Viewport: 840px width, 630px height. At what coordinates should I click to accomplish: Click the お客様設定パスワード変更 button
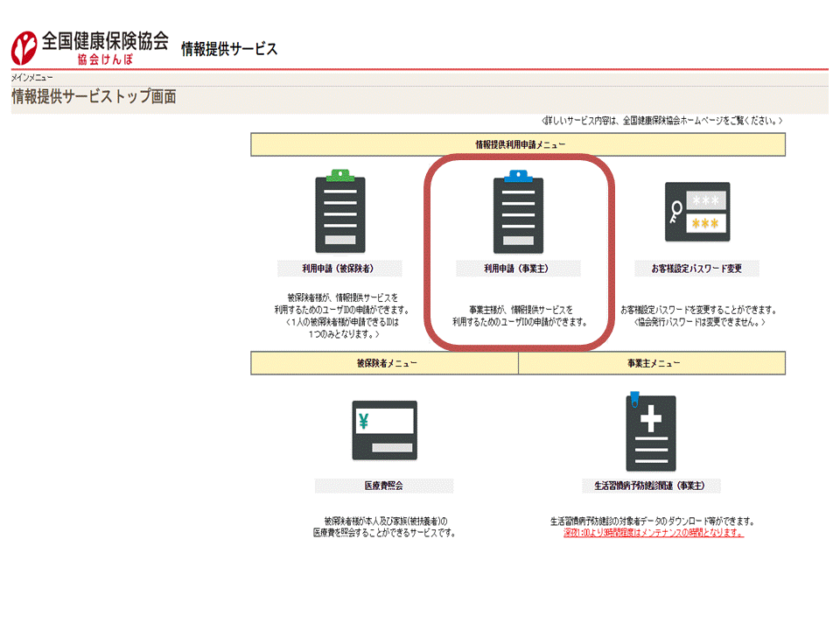[697, 268]
